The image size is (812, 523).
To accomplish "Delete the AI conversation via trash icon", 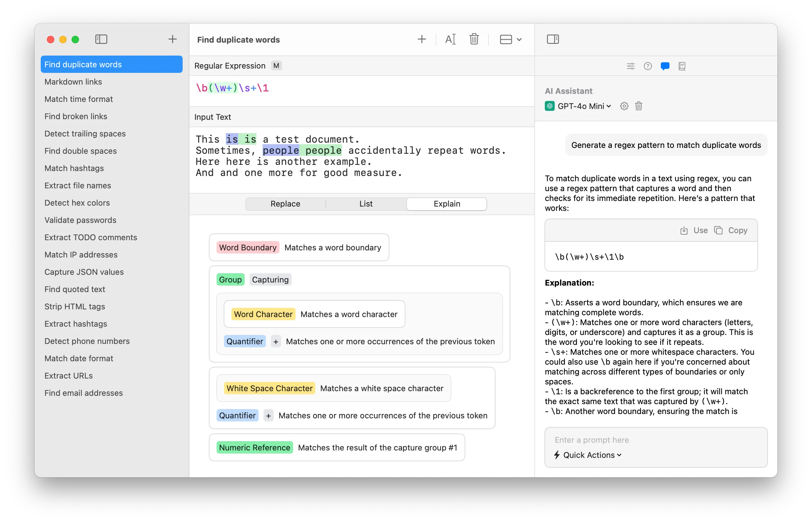I will (x=638, y=106).
